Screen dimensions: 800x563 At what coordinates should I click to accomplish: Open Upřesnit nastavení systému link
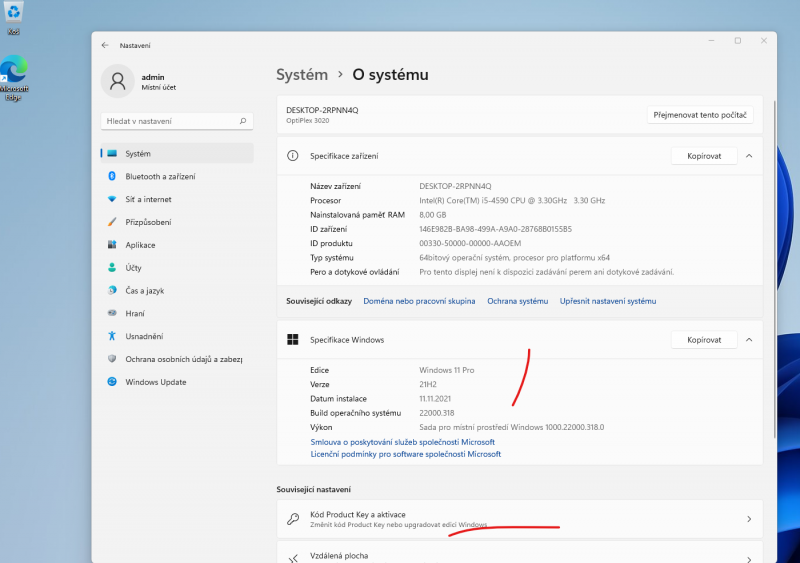(x=608, y=301)
